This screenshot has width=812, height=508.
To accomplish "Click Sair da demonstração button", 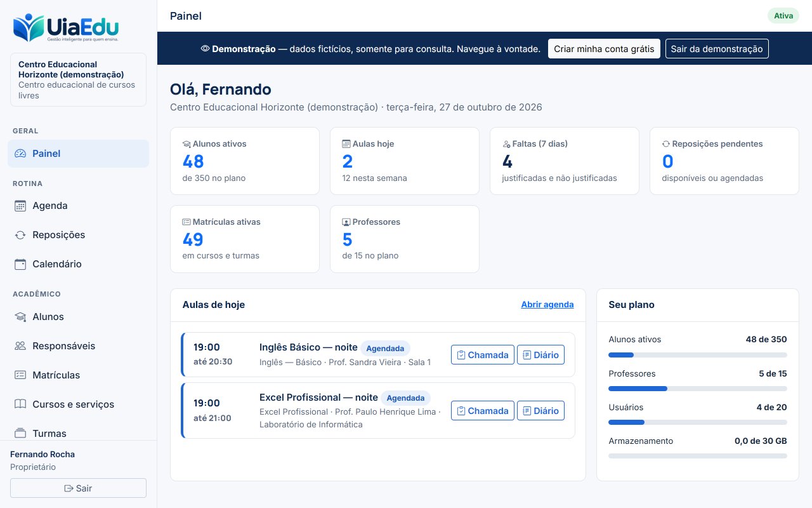I will click(x=717, y=49).
